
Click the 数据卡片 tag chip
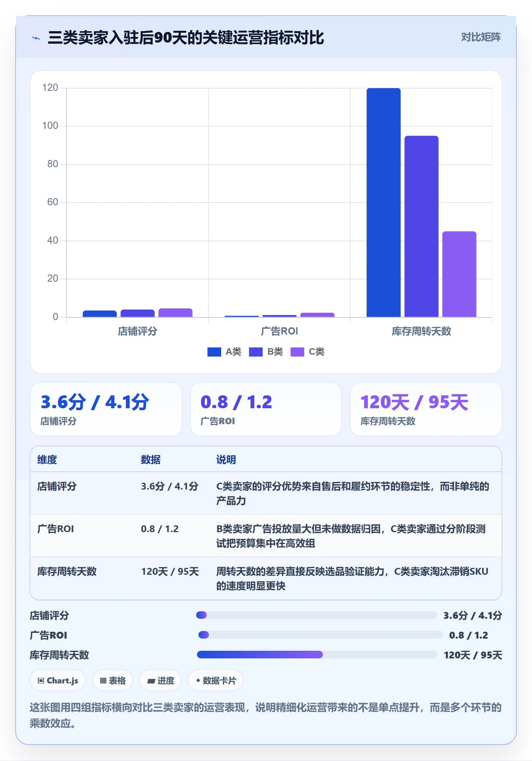point(216,680)
